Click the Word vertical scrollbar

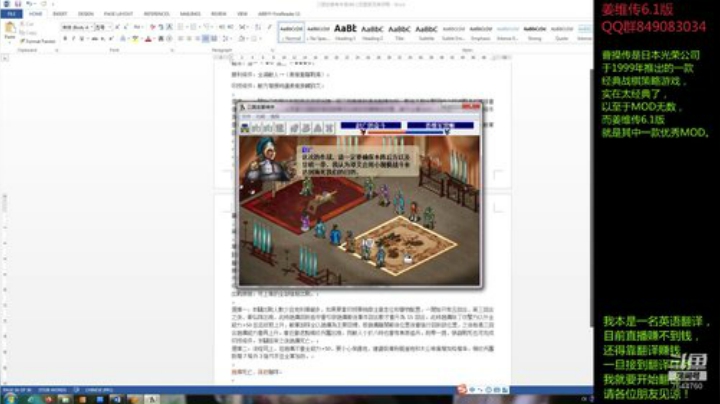point(591,197)
